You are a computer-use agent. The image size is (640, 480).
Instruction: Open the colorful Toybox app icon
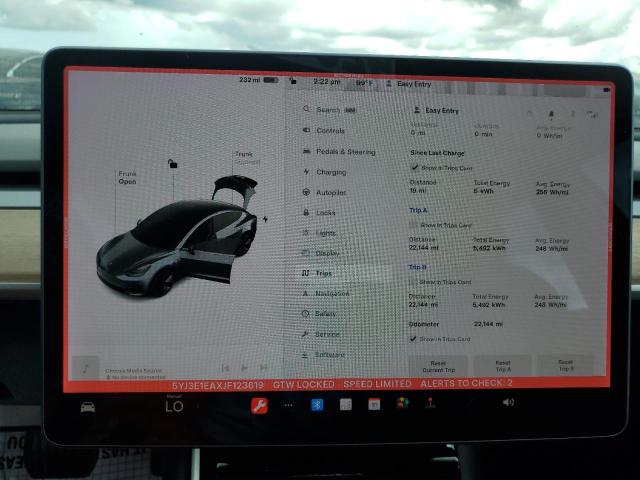point(402,403)
